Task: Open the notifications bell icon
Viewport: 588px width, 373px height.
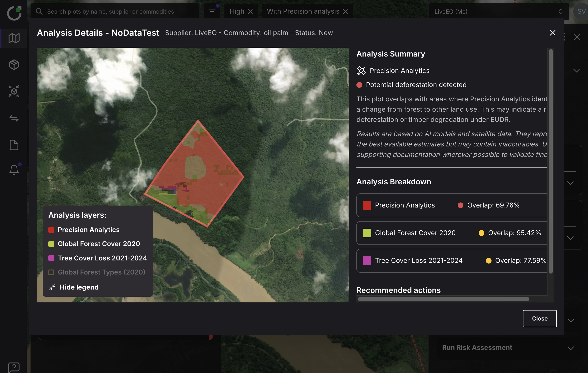Action: pyautogui.click(x=14, y=170)
